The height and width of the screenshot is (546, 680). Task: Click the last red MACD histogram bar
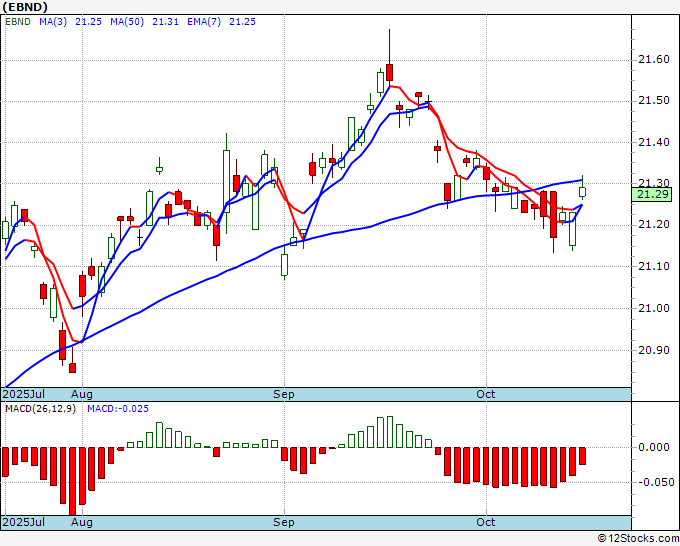[582, 456]
